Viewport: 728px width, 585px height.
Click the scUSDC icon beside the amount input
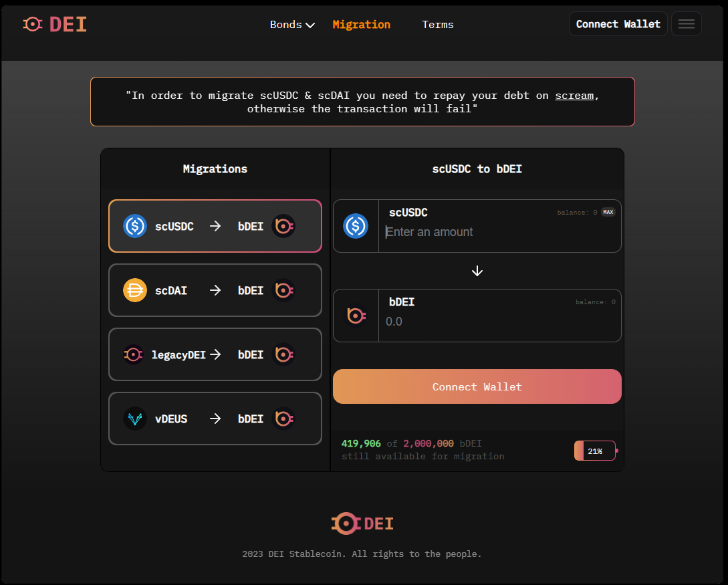pos(356,226)
